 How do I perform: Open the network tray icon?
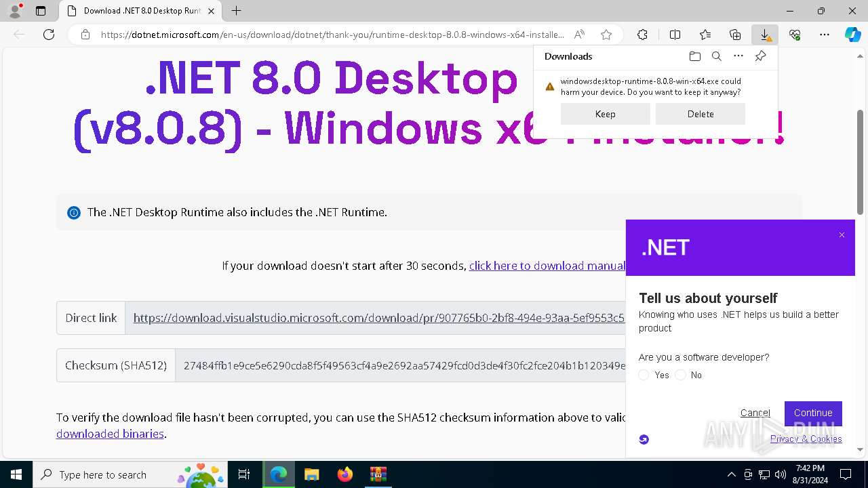[764, 474]
